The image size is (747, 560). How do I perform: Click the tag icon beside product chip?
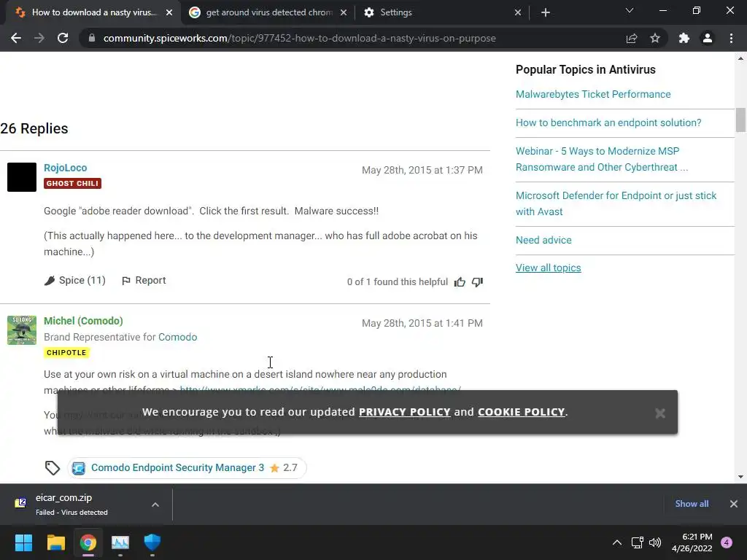click(x=53, y=468)
